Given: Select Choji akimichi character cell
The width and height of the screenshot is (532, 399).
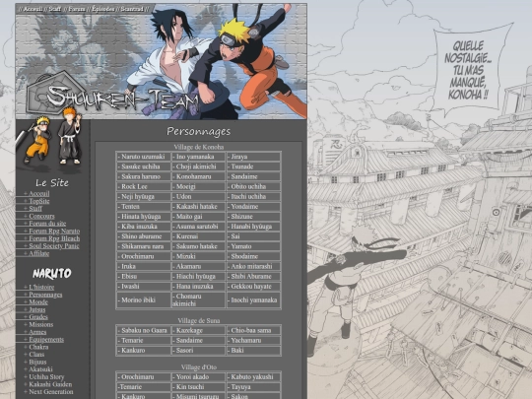Looking at the screenshot, I should [x=198, y=166].
